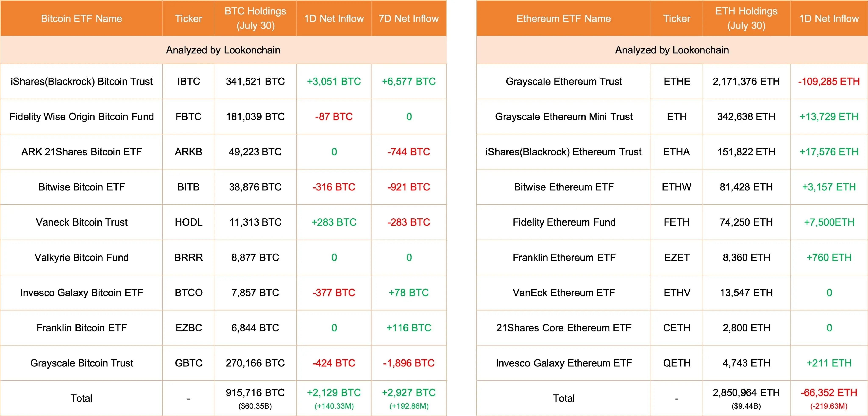This screenshot has width=868, height=416.
Task: Select the 21Shares Core Ethereum ETF name
Action: (563, 328)
